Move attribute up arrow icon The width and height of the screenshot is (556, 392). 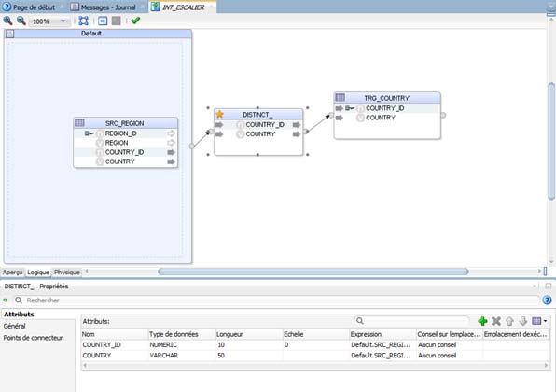click(509, 321)
